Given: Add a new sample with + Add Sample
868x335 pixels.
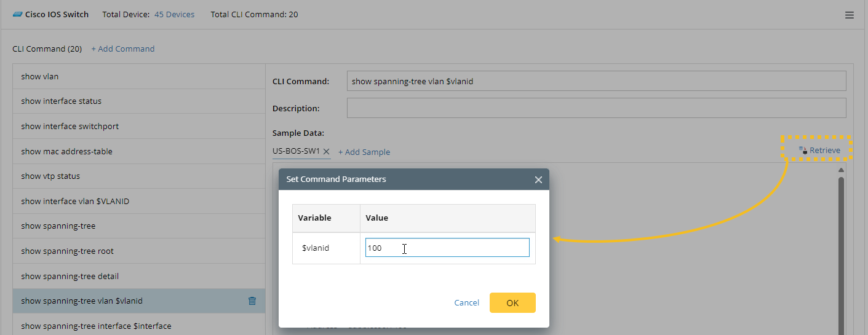Looking at the screenshot, I should pyautogui.click(x=364, y=152).
